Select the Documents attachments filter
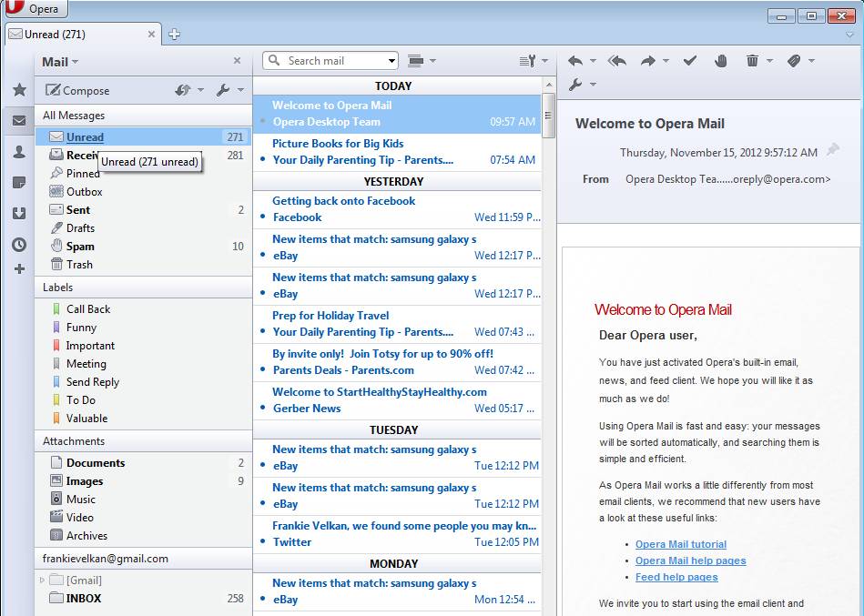Screen dimensions: 864x616 143,462
